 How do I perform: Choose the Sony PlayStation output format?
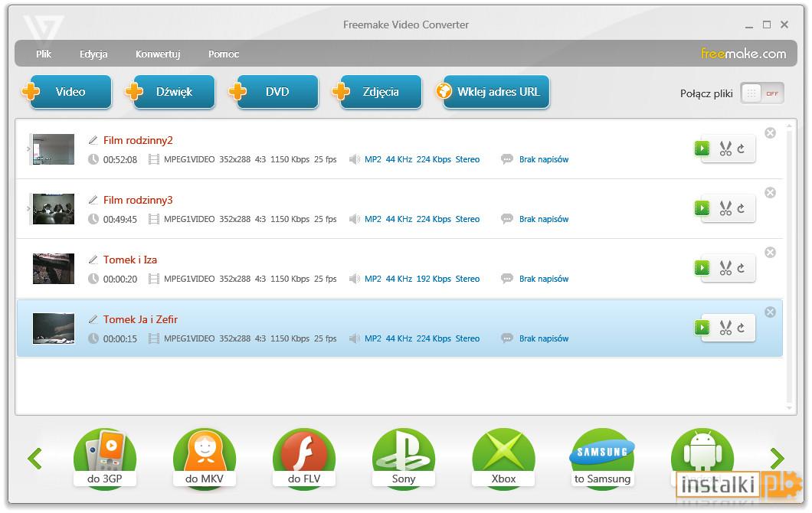404,458
